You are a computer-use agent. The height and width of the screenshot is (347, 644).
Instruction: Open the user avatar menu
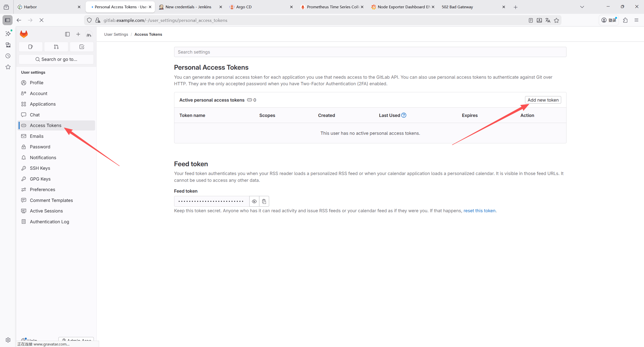click(x=89, y=35)
